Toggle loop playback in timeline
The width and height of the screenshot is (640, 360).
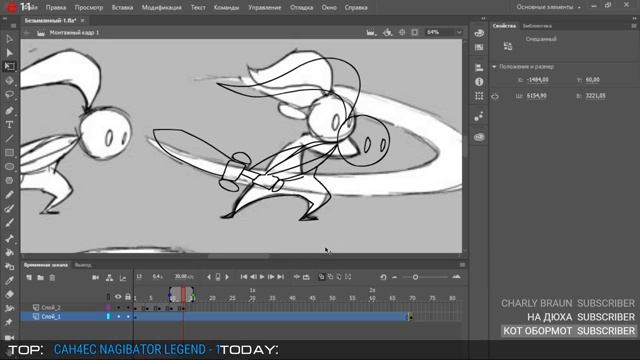pos(306,277)
